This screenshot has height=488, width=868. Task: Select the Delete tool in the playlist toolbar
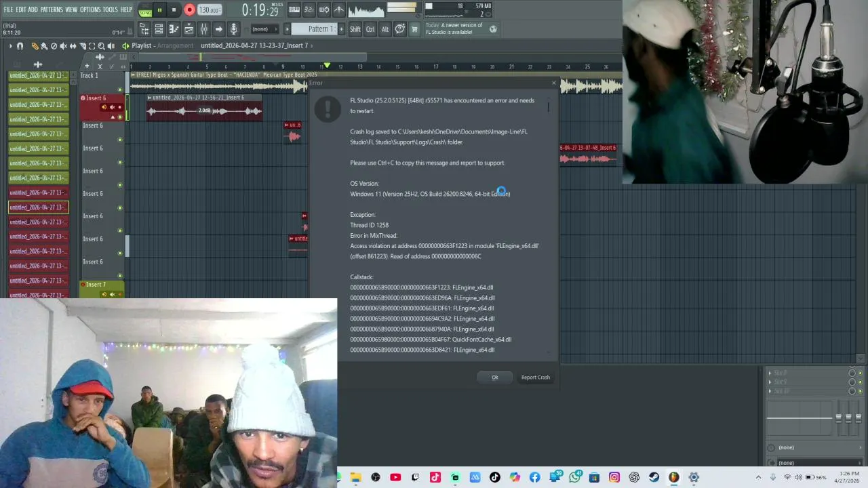click(x=54, y=46)
